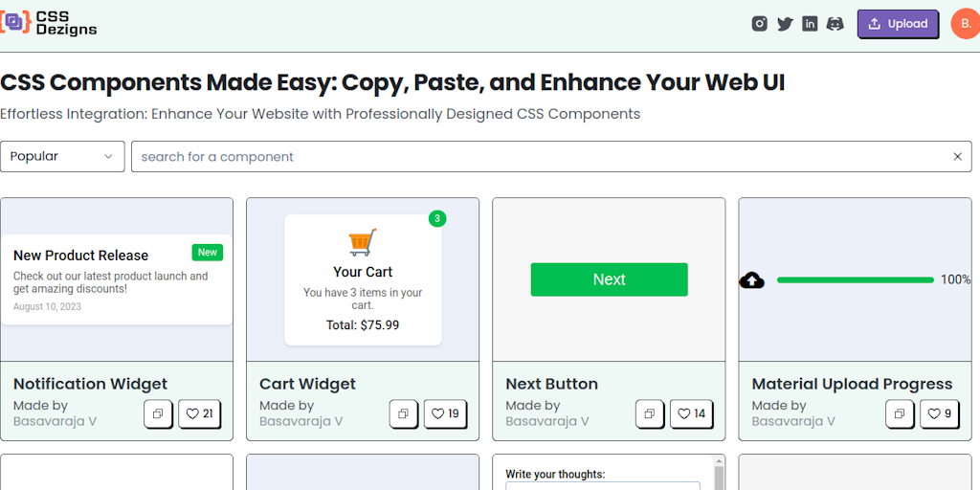980x490 pixels.
Task: Open the Popular sort dropdown
Action: [x=62, y=156]
